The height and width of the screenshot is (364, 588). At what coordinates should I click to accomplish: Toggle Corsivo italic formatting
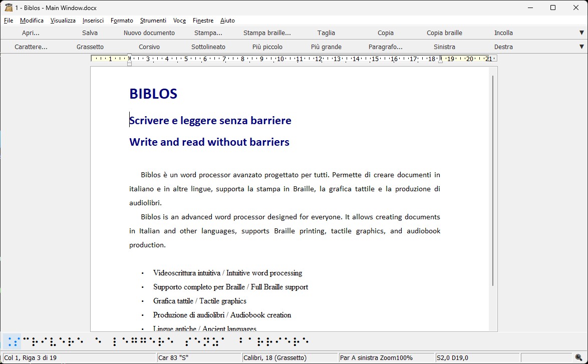149,47
